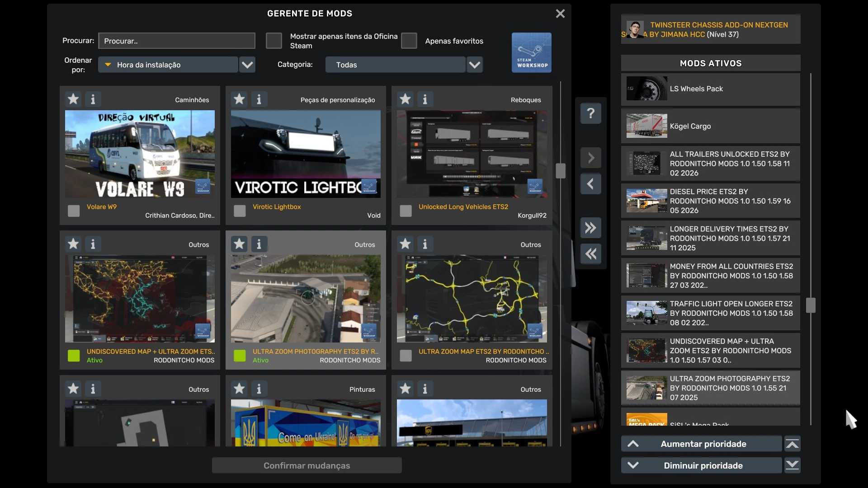Open the Virotic Lightbox title link
The image size is (868, 488).
[x=277, y=206]
